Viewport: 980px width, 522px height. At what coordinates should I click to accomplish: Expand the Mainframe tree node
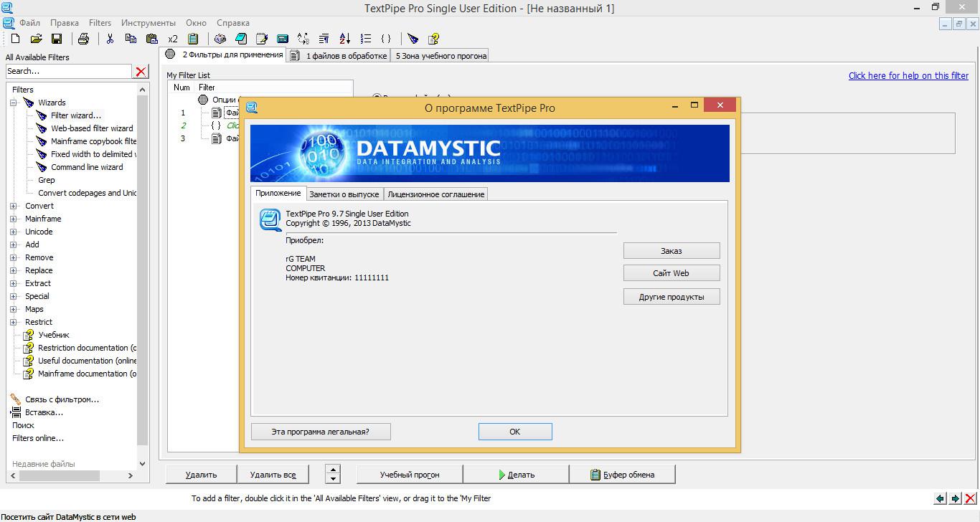(14, 219)
